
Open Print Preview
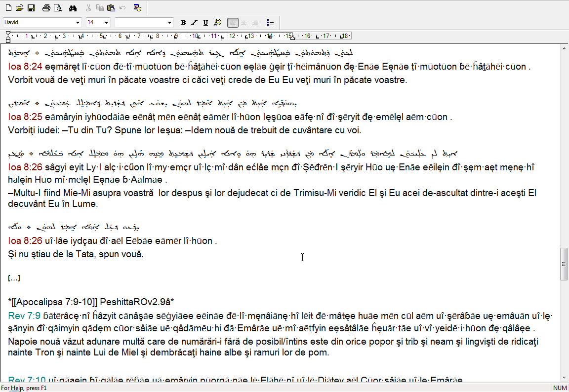pos(57,8)
